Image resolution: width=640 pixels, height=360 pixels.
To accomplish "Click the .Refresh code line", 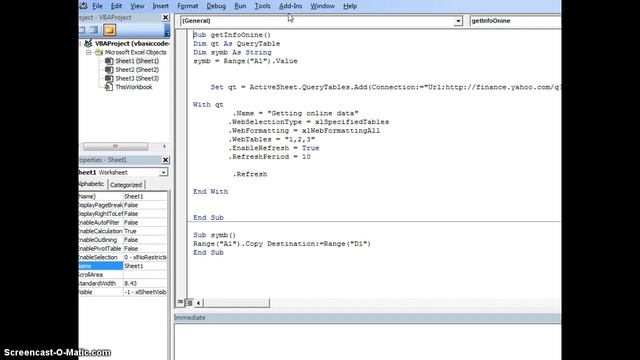I will pos(250,174).
